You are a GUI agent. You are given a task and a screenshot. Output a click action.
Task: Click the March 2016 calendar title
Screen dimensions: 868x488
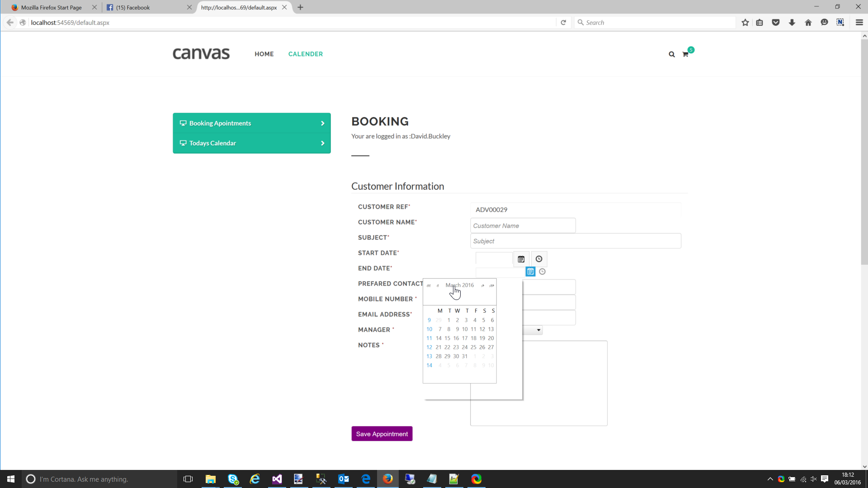click(x=460, y=285)
